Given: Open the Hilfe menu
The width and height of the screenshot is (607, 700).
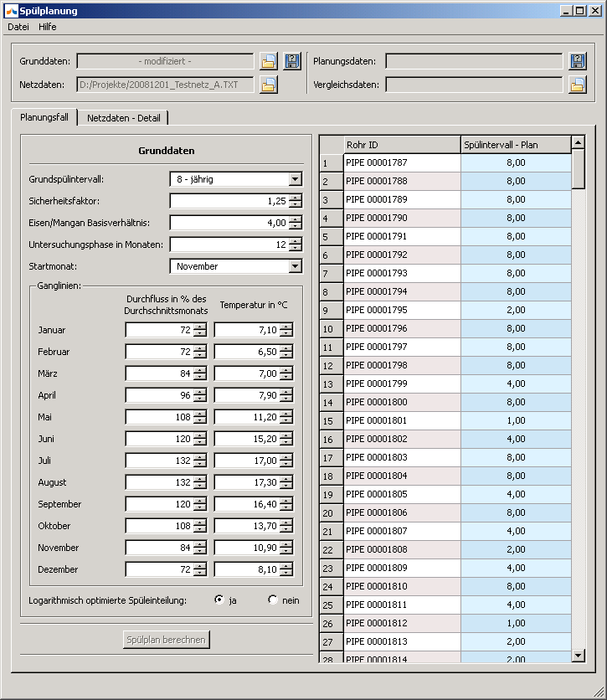Looking at the screenshot, I should [48, 27].
